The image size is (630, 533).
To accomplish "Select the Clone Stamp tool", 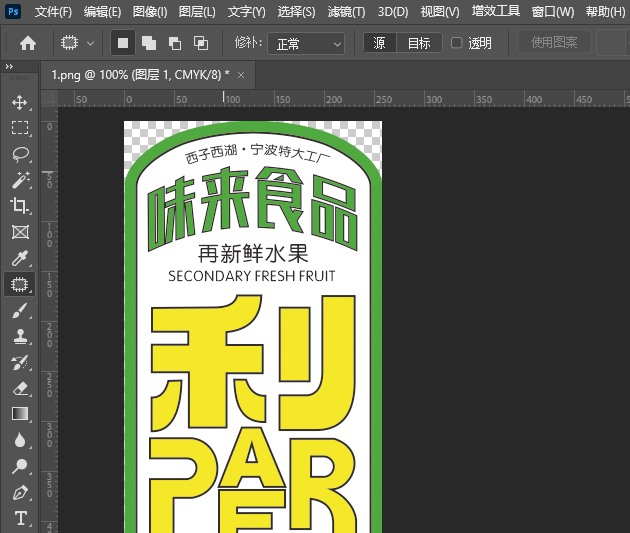I will pos(20,336).
